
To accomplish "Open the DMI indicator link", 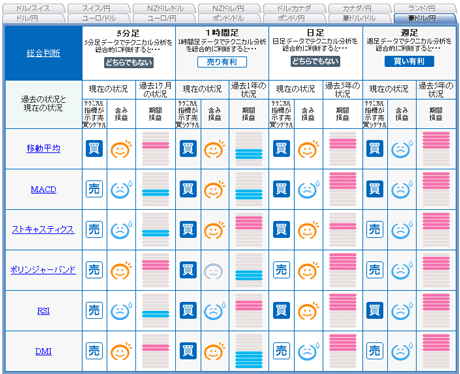I will coord(43,351).
